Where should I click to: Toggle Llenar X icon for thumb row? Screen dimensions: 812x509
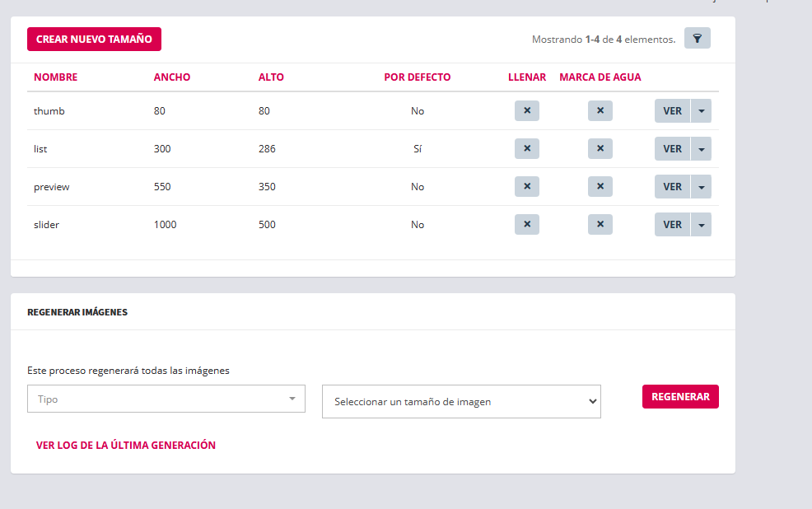(526, 111)
